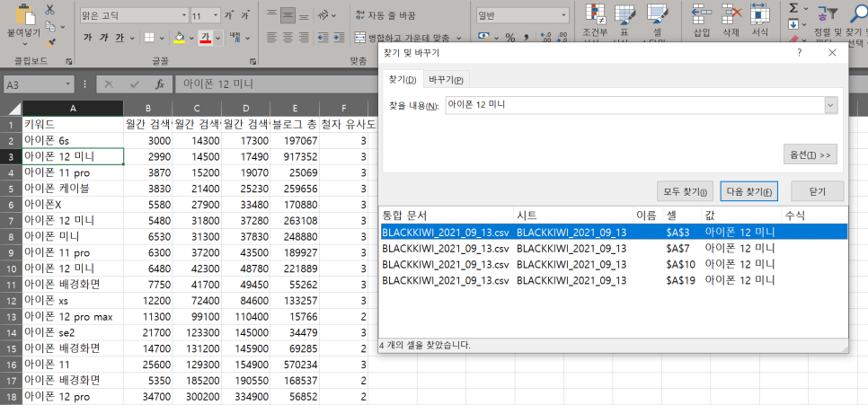Apply accounting currency format icon
This screenshot has height=405, width=868.
point(484,38)
